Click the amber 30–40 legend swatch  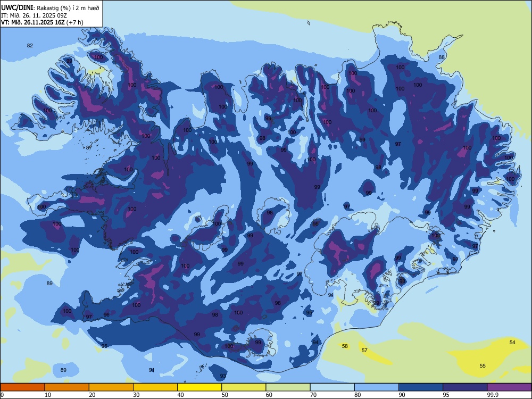coord(155,387)
